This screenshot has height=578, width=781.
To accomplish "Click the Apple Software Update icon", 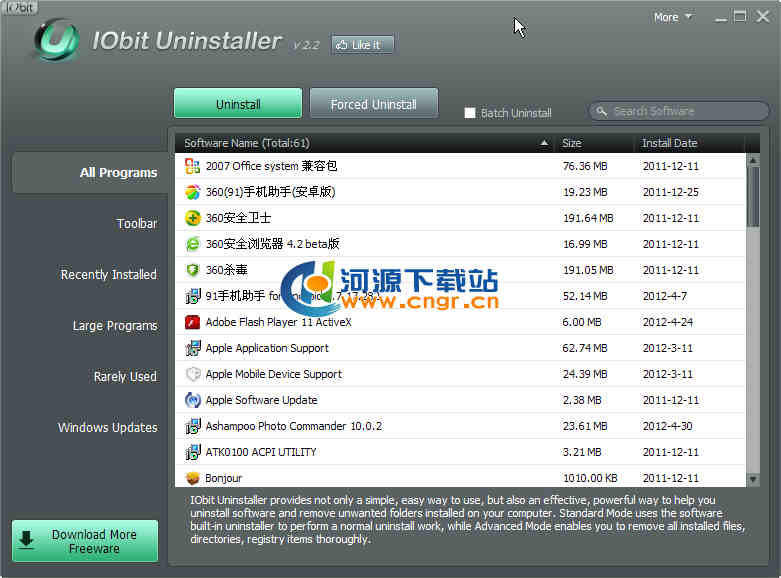I will (192, 400).
